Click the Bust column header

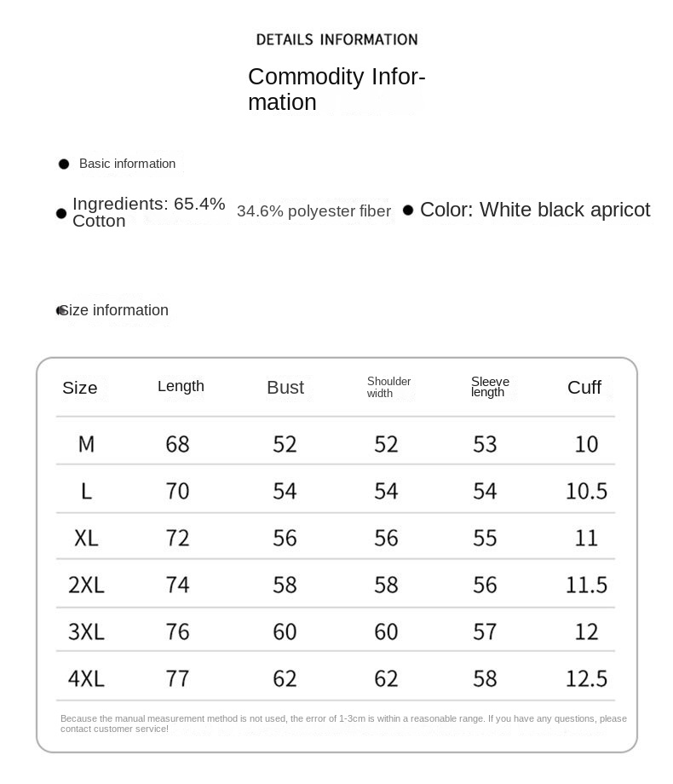pos(285,388)
